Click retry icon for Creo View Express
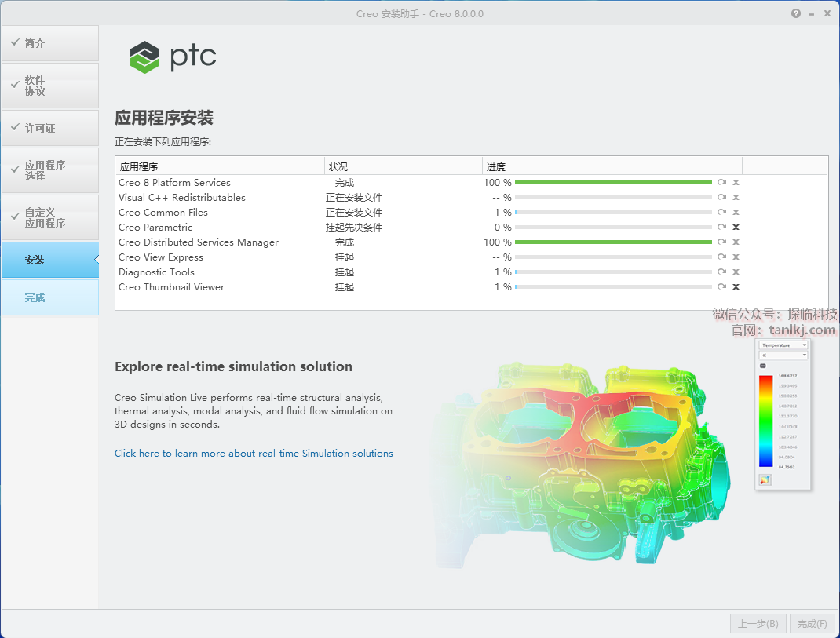 721,257
